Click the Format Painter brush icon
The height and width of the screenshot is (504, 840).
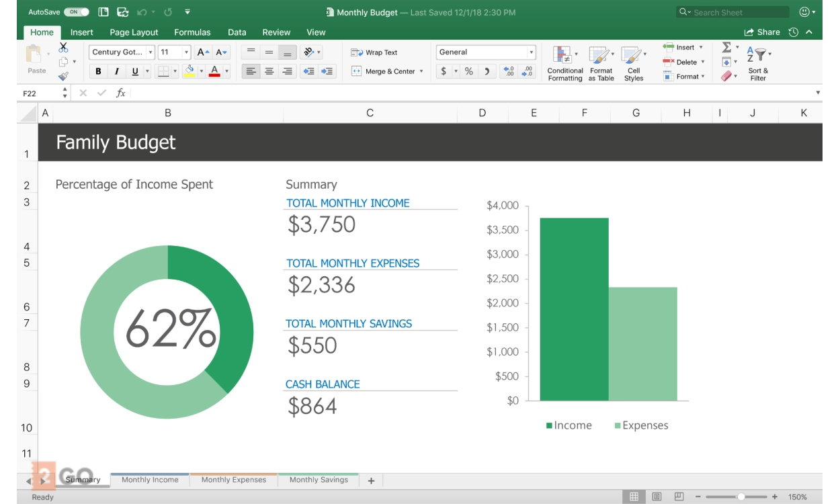63,76
